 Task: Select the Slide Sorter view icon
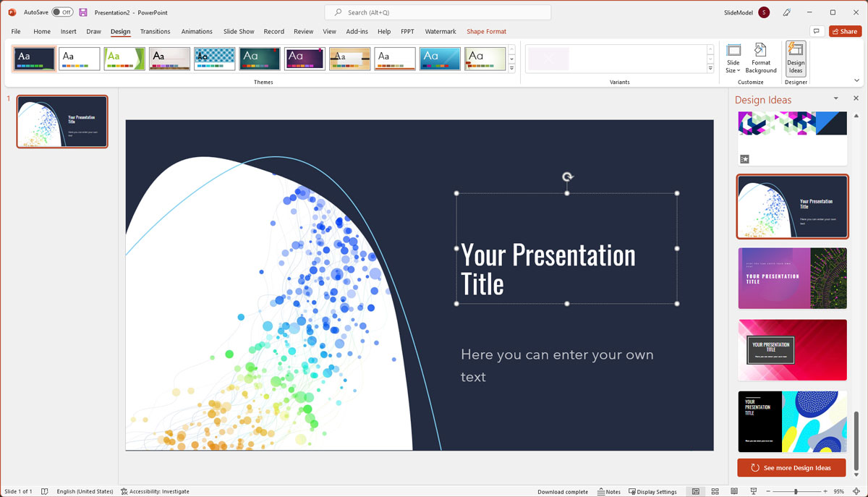click(714, 491)
